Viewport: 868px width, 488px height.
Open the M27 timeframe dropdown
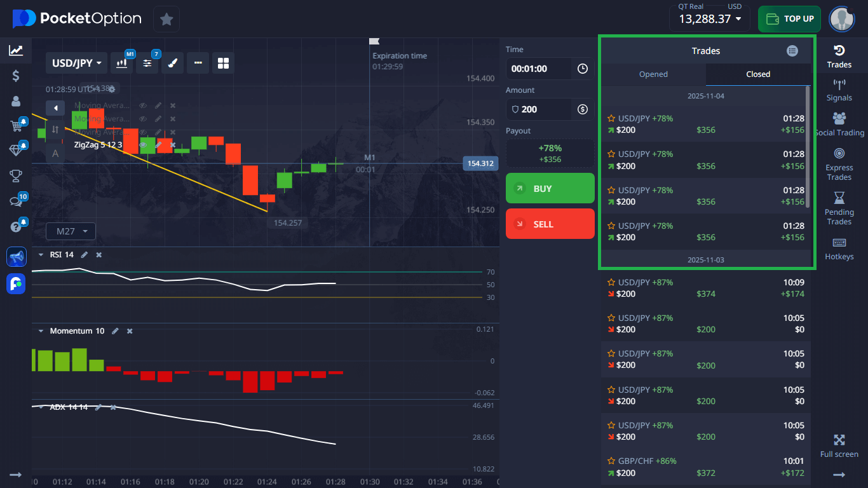click(71, 231)
